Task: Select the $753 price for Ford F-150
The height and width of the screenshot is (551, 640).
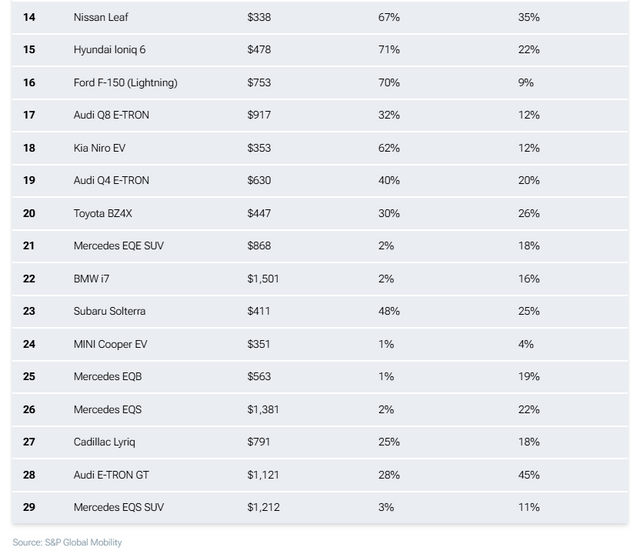Action: pos(259,83)
